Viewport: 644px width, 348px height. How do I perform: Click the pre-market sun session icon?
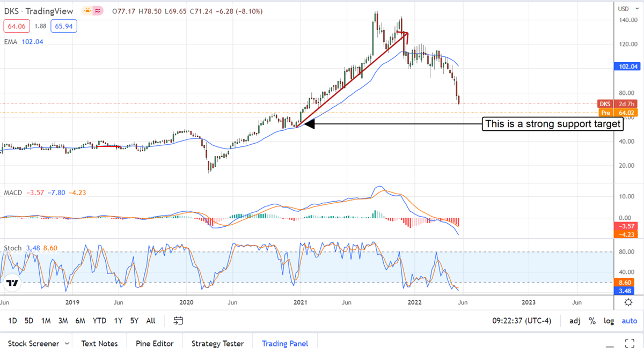tap(86, 11)
